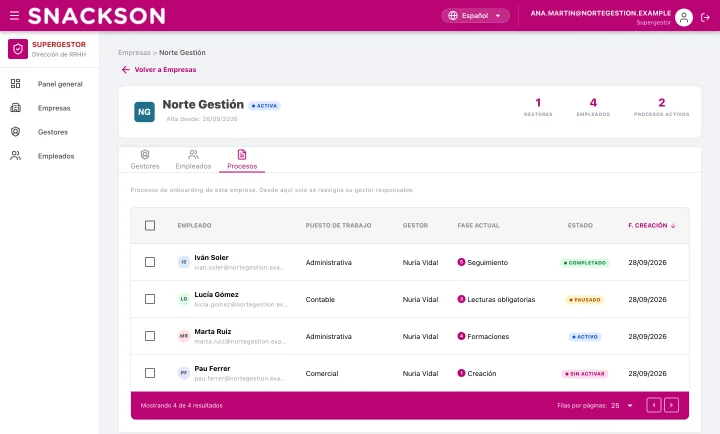This screenshot has width=720, height=434.
Task: Go to next page arrow
Action: (x=671, y=405)
